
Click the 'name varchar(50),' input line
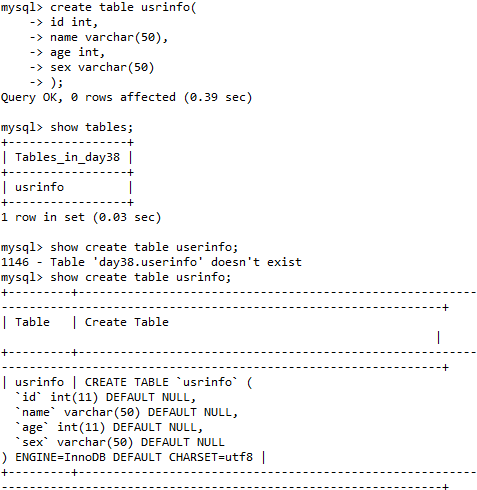click(x=109, y=37)
